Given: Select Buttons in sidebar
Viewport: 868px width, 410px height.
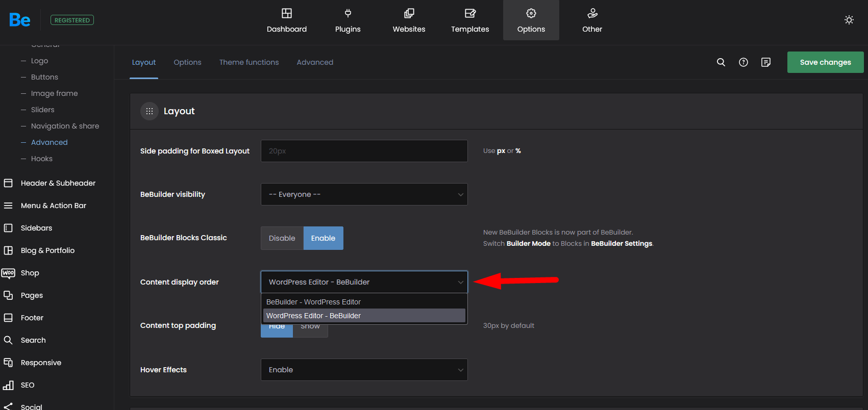Looking at the screenshot, I should [44, 77].
